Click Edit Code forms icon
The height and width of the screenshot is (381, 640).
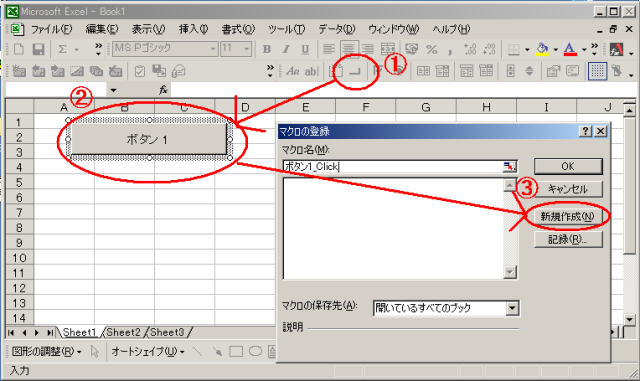tap(573, 71)
